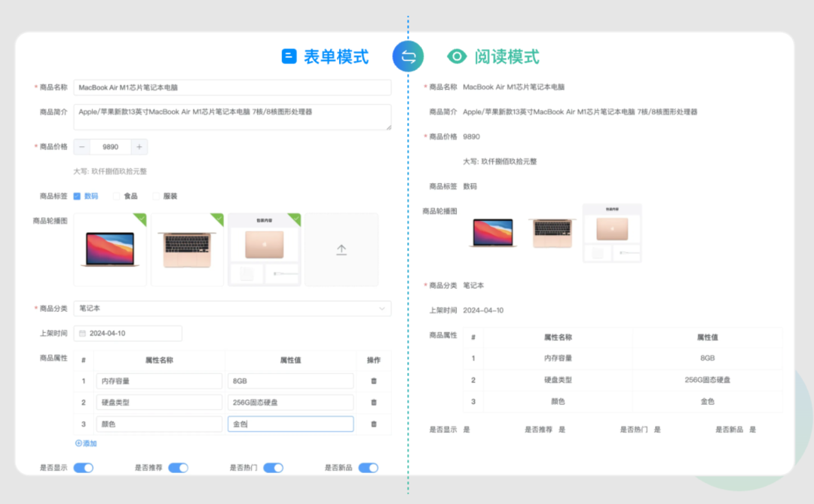Open first MacBook image in reading mode
Viewport: 814px width, 504px height.
493,233
